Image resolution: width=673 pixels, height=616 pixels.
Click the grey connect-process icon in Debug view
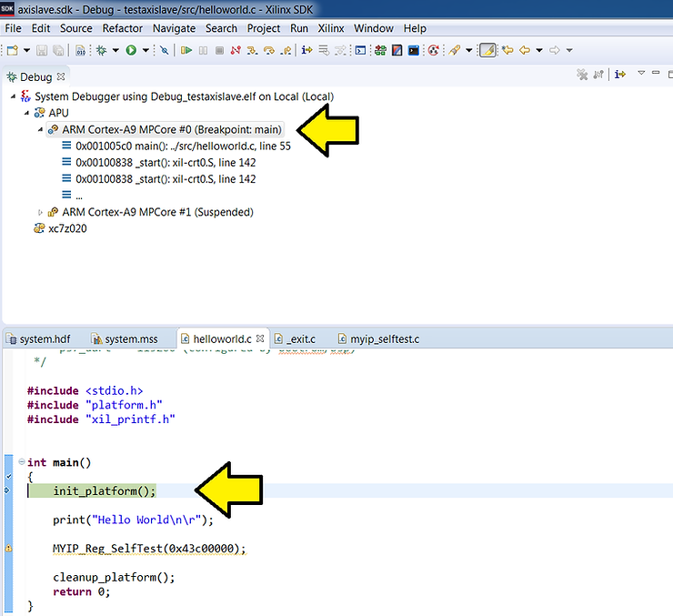point(598,75)
